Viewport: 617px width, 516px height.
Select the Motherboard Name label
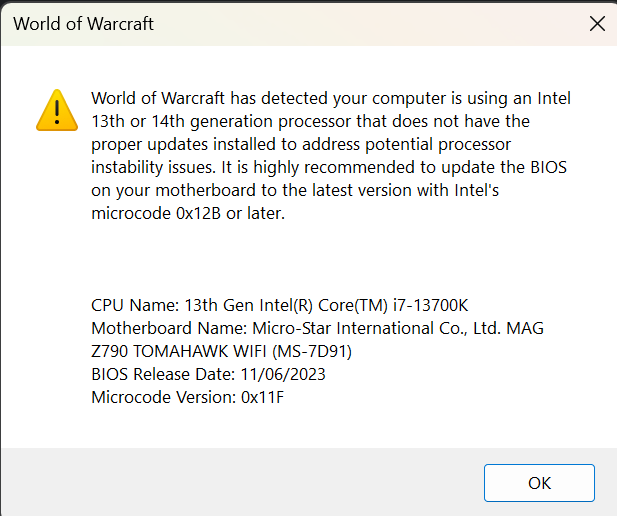click(169, 328)
